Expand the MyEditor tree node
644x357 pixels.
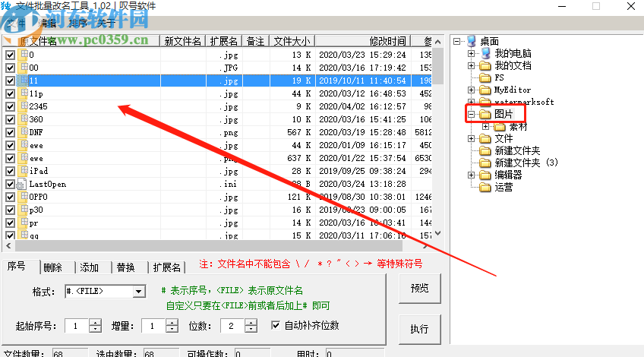click(471, 90)
